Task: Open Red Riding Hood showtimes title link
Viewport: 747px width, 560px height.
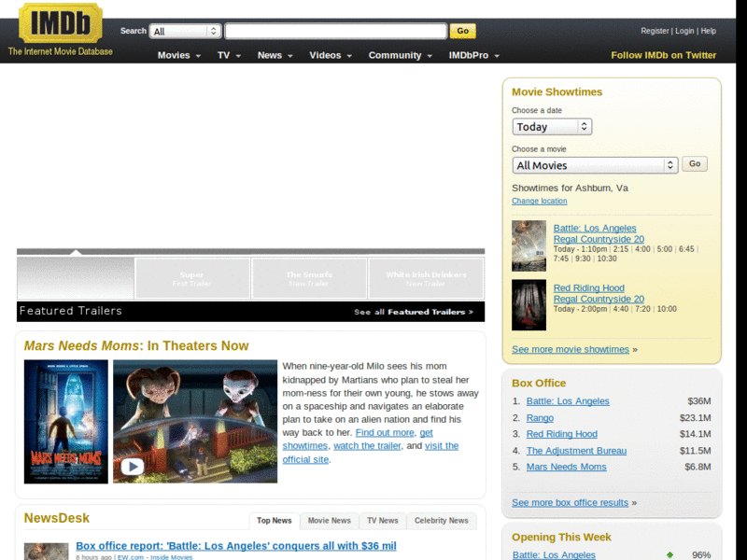Action: tap(589, 288)
